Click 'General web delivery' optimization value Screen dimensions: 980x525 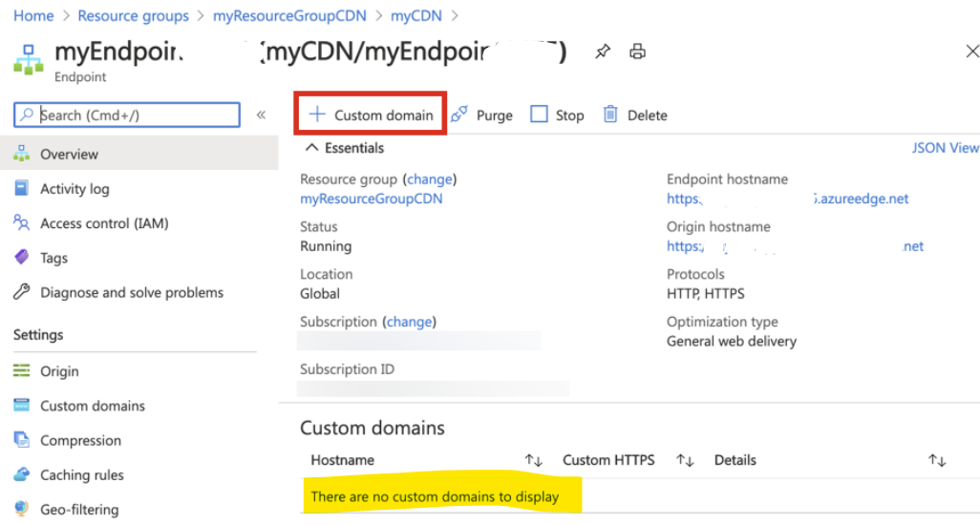point(732,342)
